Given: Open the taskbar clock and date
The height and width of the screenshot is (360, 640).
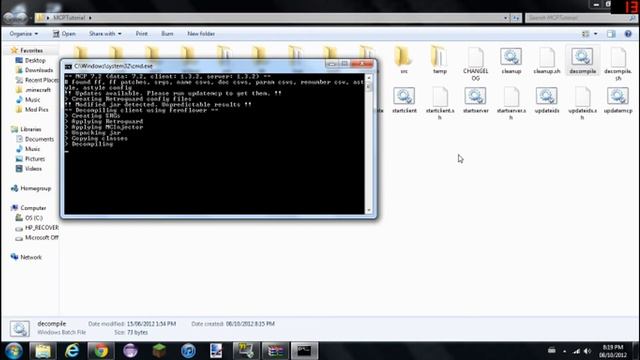Looking at the screenshot, I should pos(612,351).
